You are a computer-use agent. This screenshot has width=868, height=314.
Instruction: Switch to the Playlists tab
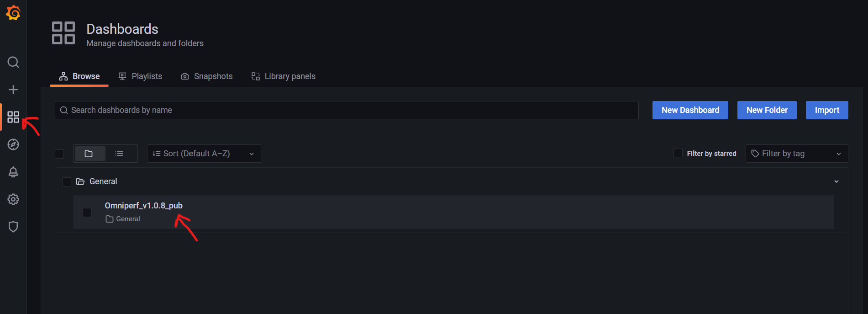(x=140, y=76)
